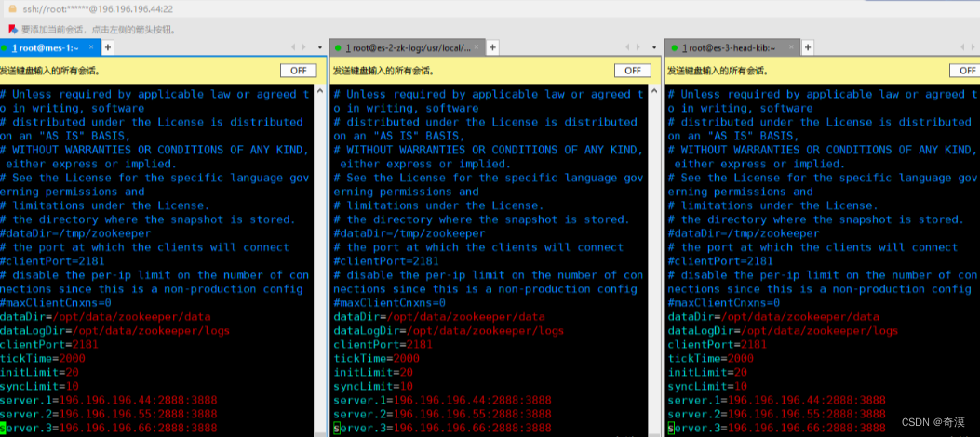
Task: Click server.3=196.196.196.66 line in second pane
Action: [x=442, y=428]
